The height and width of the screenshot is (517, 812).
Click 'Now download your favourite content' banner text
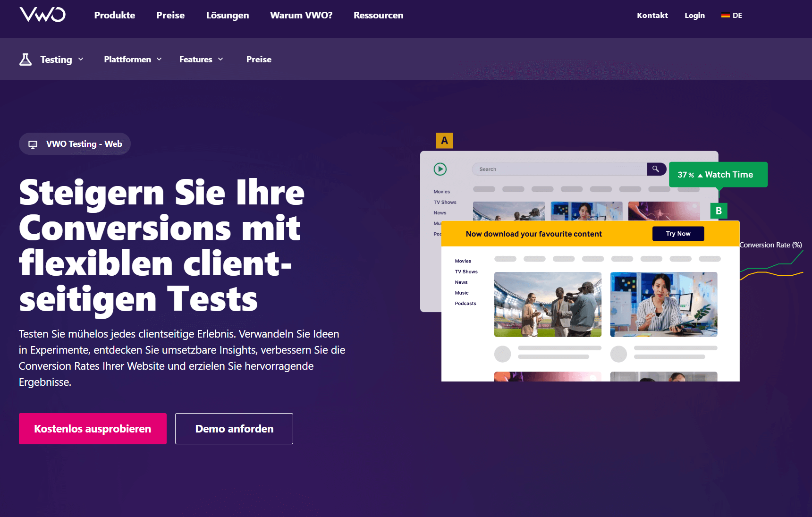534,234
